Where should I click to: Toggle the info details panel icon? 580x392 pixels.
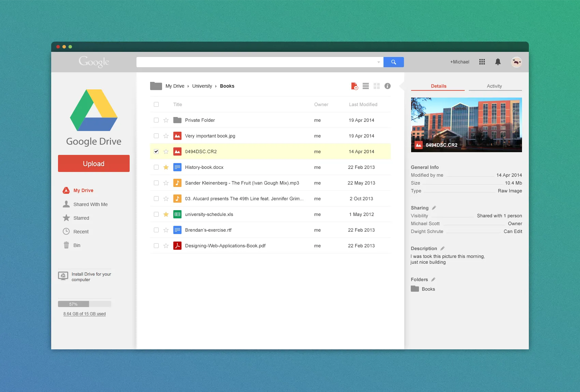click(388, 86)
